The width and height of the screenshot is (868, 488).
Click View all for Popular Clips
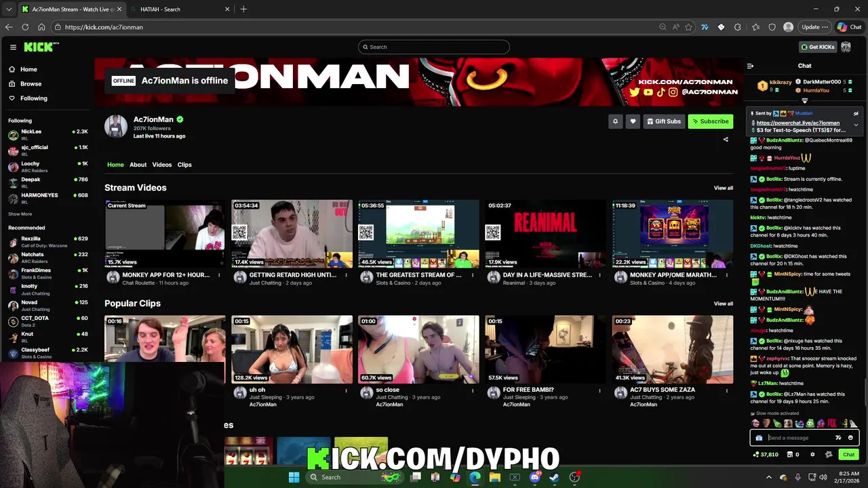pos(723,304)
